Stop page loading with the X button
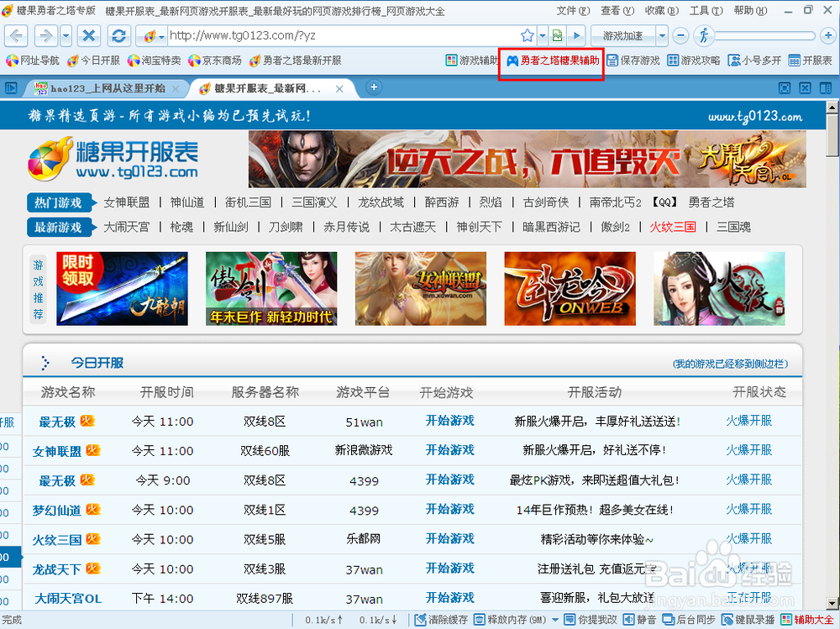The width and height of the screenshot is (840, 629). point(89,35)
